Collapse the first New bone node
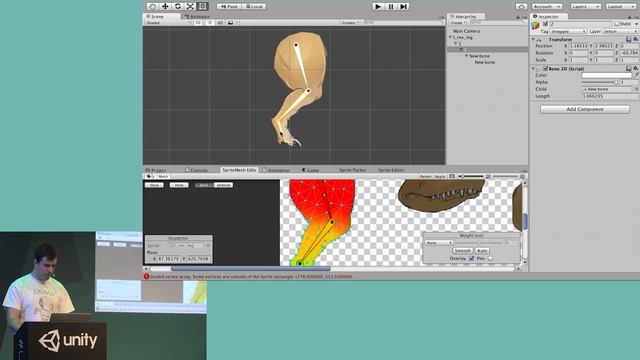 point(467,56)
